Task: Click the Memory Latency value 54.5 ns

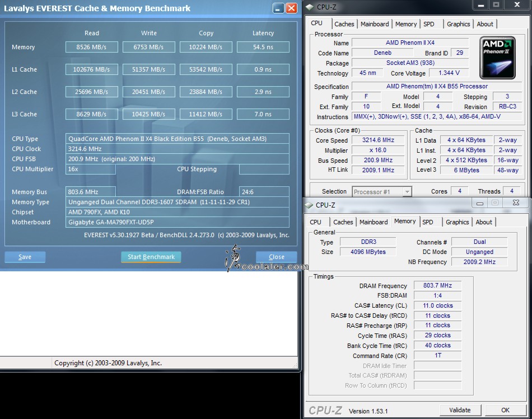Action: (263, 47)
